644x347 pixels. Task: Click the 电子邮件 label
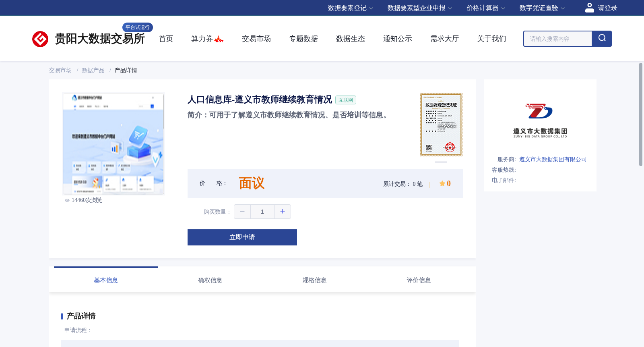504,181
